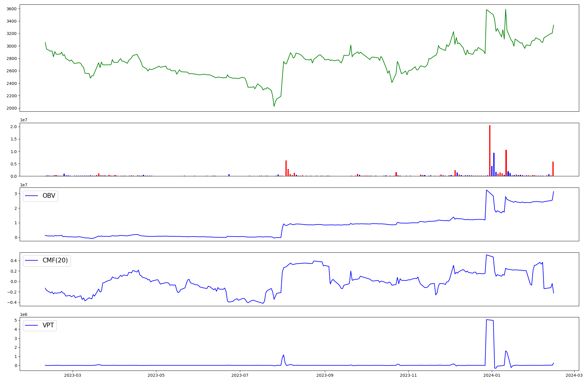The image size is (588, 382).
Task: Click the 2400 price axis label
Action: click(12, 83)
